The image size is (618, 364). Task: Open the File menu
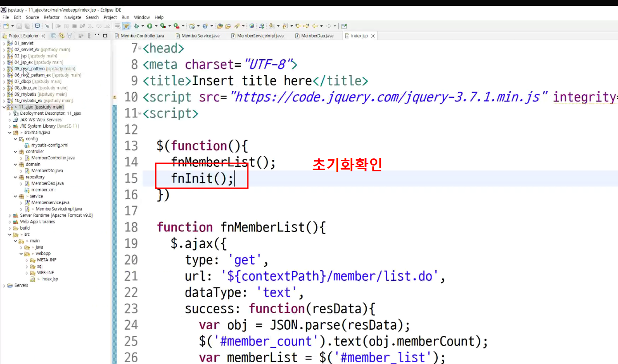(x=6, y=17)
